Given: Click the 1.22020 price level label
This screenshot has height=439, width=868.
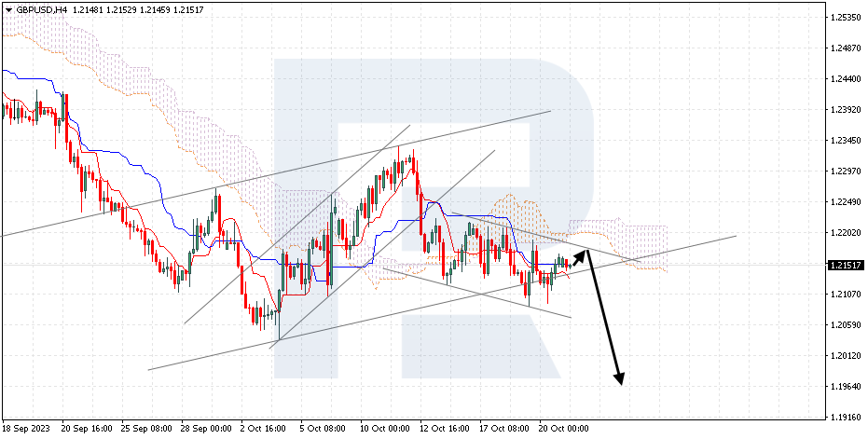Looking at the screenshot, I should [x=845, y=233].
